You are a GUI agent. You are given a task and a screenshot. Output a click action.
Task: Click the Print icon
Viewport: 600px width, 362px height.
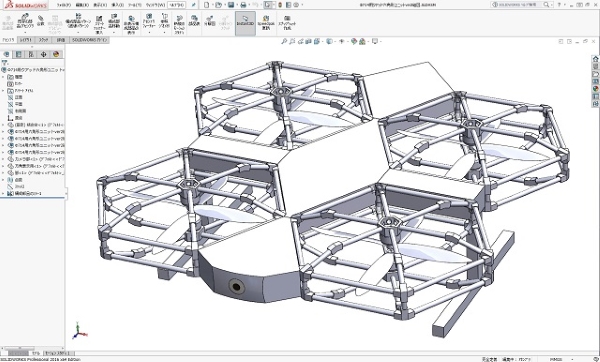tap(243, 5)
